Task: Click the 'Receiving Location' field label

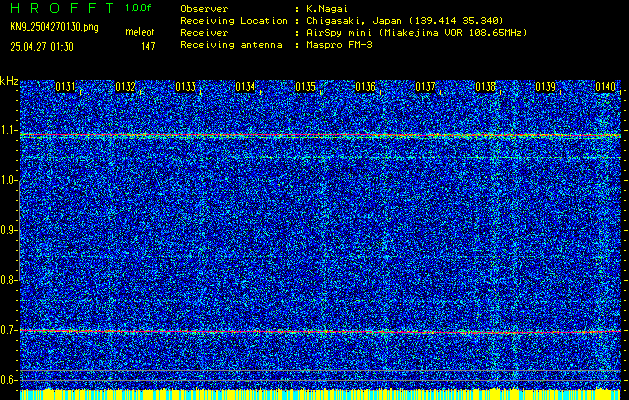Action: 234,20
